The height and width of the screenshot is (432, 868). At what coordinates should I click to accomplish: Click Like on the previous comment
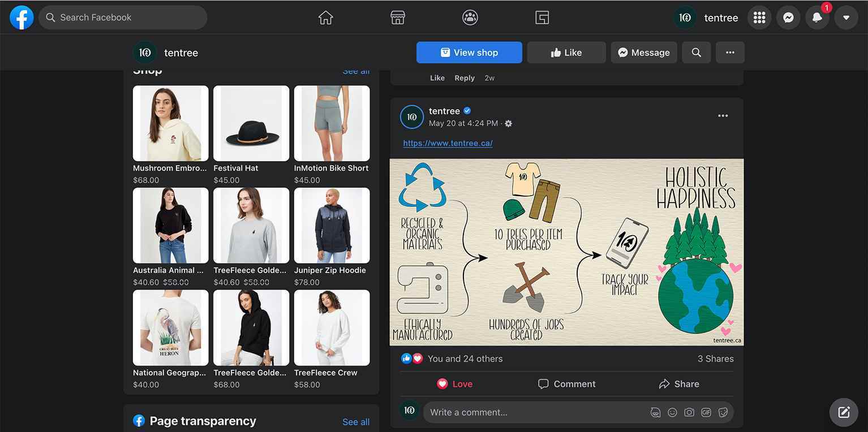[437, 78]
